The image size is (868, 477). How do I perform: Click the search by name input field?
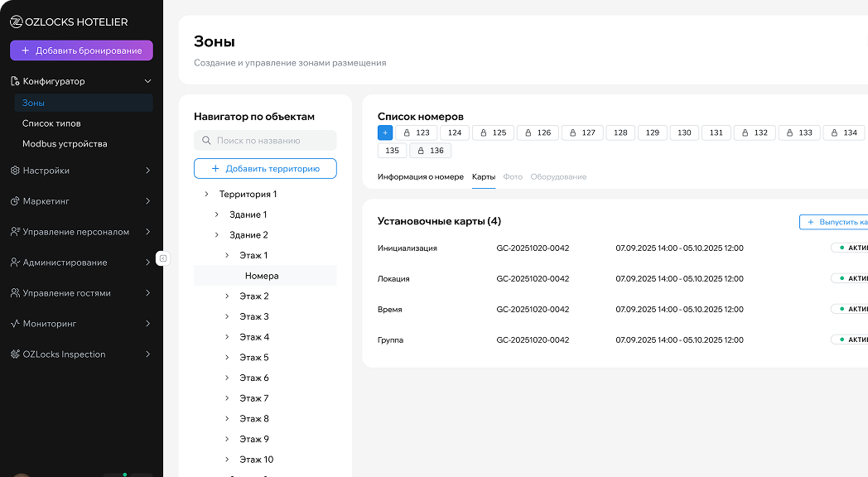tap(272, 141)
